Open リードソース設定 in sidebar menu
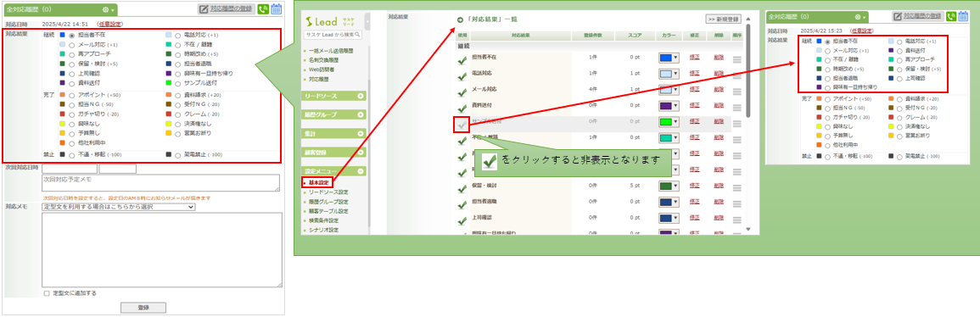 coord(328,192)
